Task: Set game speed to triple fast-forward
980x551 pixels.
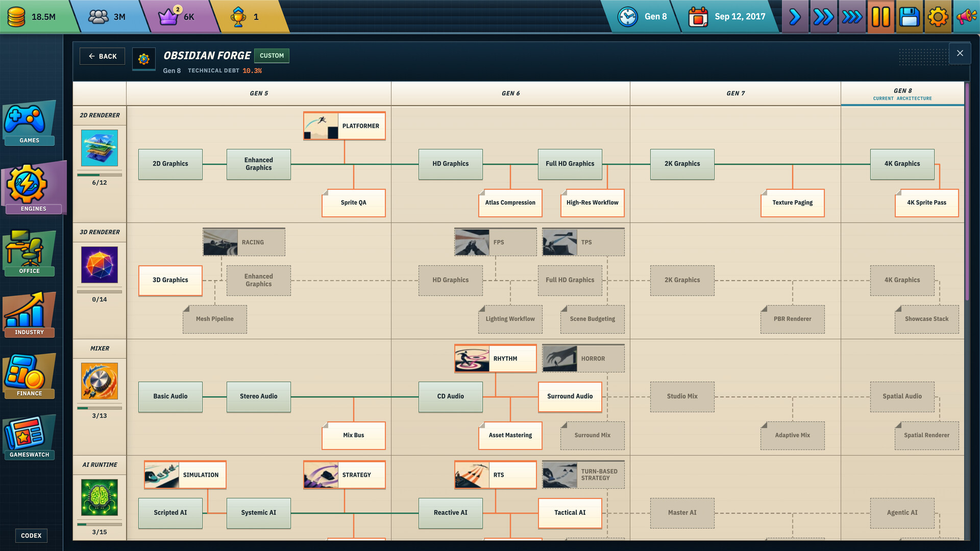Action: (x=852, y=17)
